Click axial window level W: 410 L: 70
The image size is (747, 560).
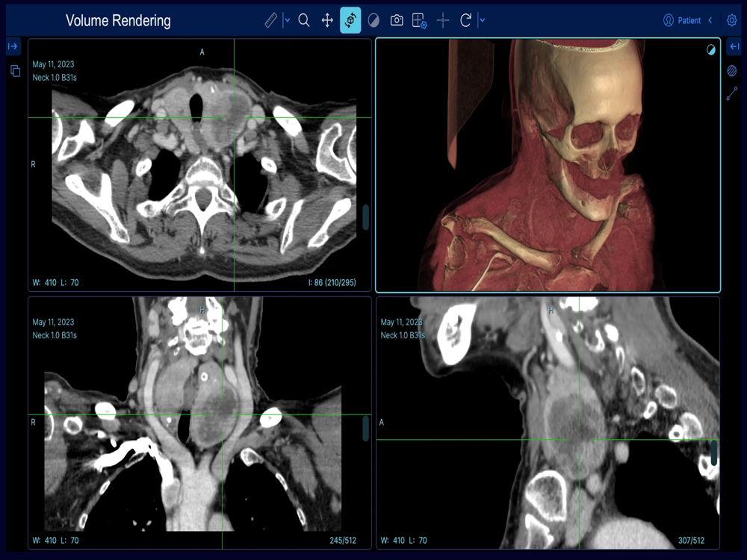56,282
